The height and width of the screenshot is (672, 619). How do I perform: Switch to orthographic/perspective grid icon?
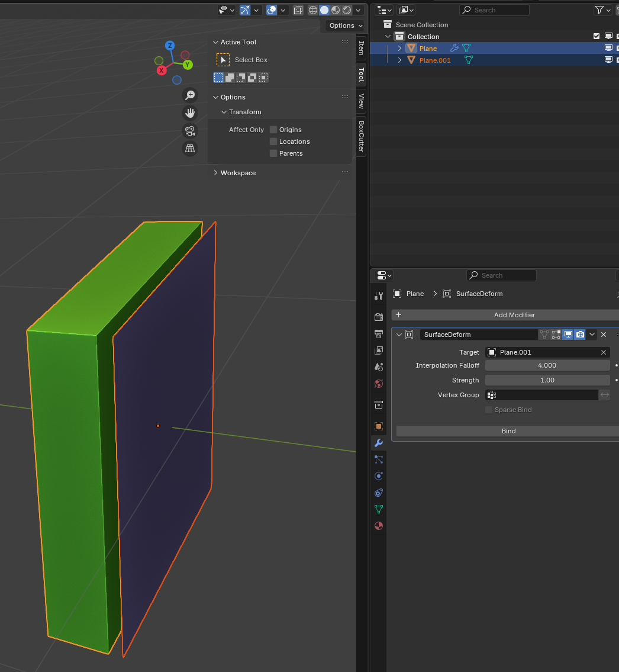(x=190, y=149)
